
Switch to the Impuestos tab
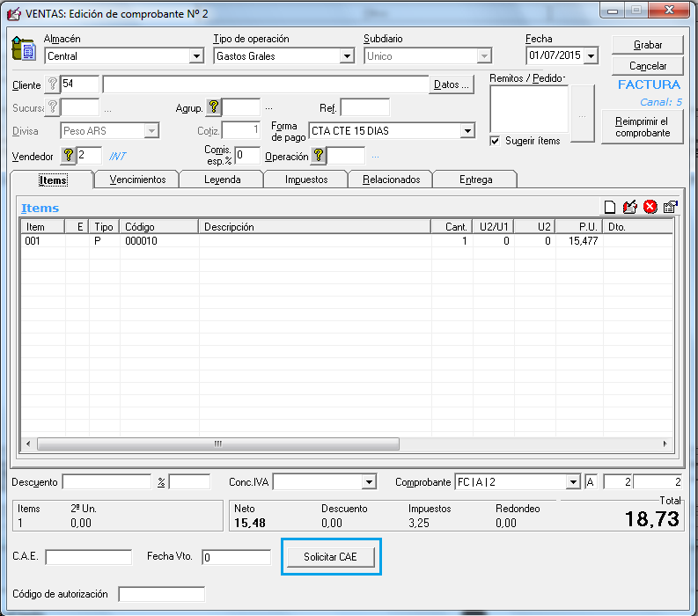(306, 180)
